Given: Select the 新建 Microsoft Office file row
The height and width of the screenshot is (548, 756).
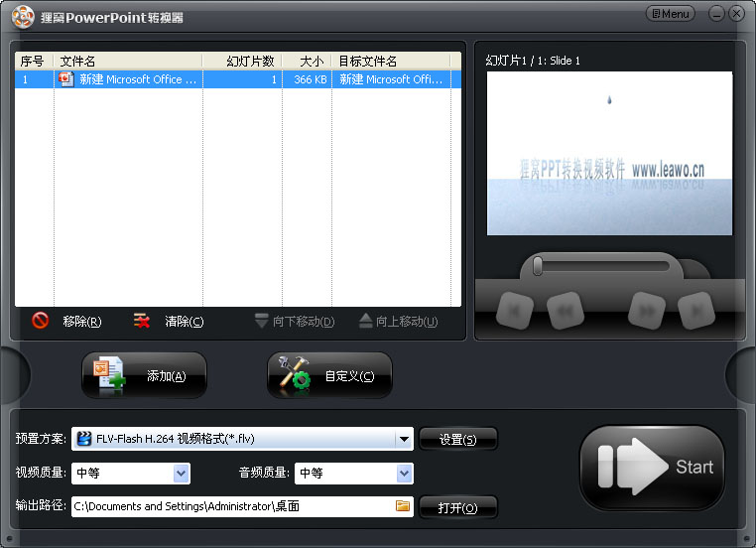Looking at the screenshot, I should 238,79.
